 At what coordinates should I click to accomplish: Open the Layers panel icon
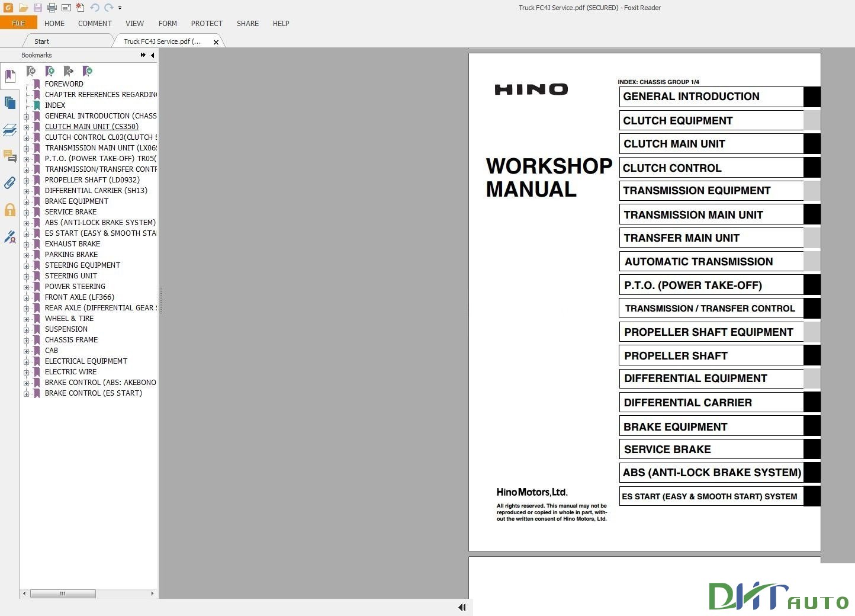[9, 130]
